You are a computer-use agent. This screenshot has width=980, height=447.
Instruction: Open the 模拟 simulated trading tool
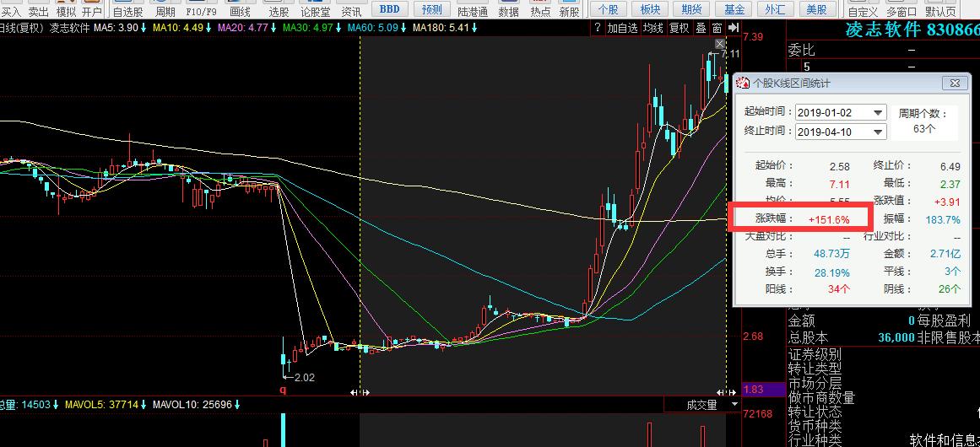tap(66, 11)
